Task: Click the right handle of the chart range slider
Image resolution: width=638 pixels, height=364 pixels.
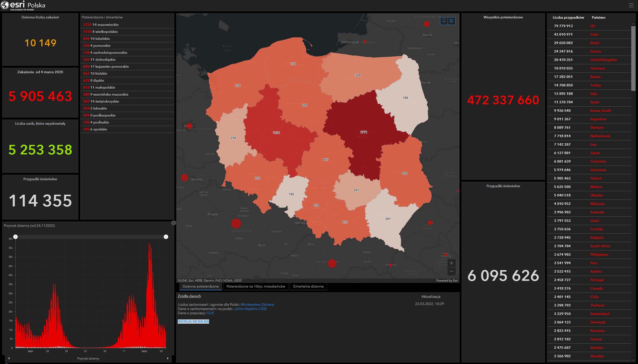Action: (x=166, y=237)
